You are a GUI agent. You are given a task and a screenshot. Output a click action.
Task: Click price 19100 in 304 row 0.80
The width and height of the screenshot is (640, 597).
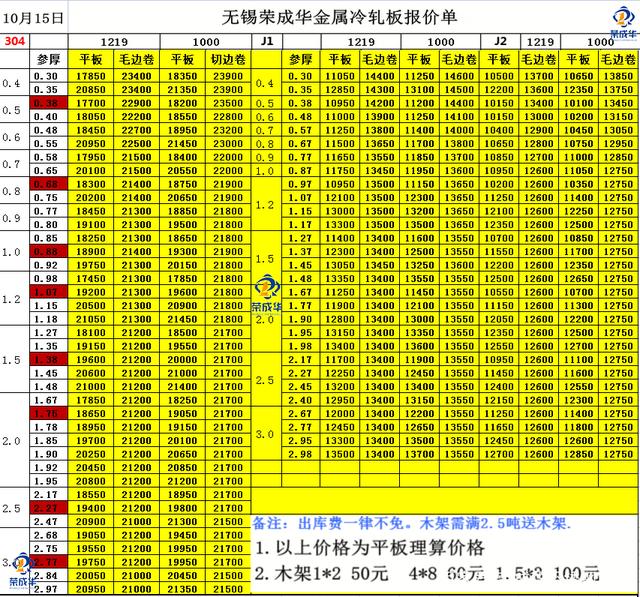click(x=91, y=224)
